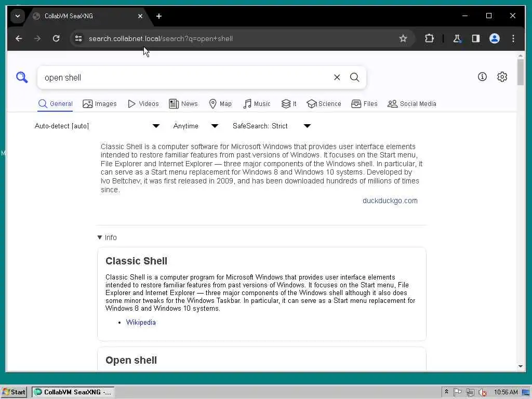Viewport: 532px width, 399px height.
Task: Switch to the News search tab
Action: click(183, 104)
